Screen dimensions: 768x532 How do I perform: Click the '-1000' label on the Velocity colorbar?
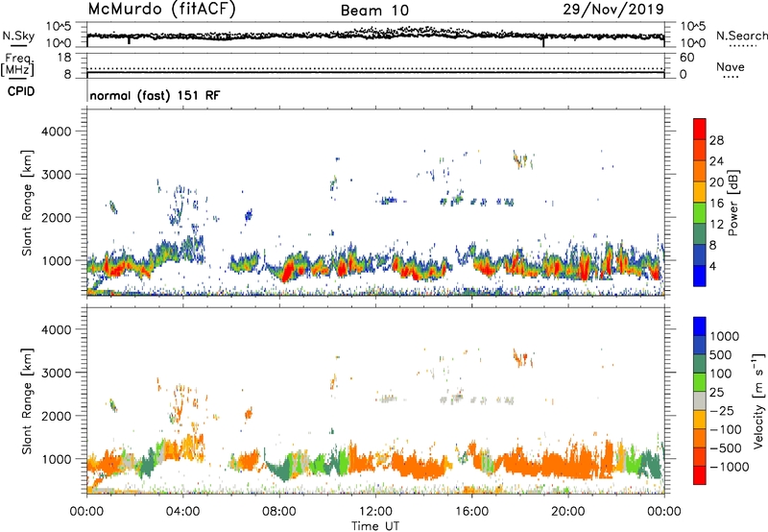730,467
